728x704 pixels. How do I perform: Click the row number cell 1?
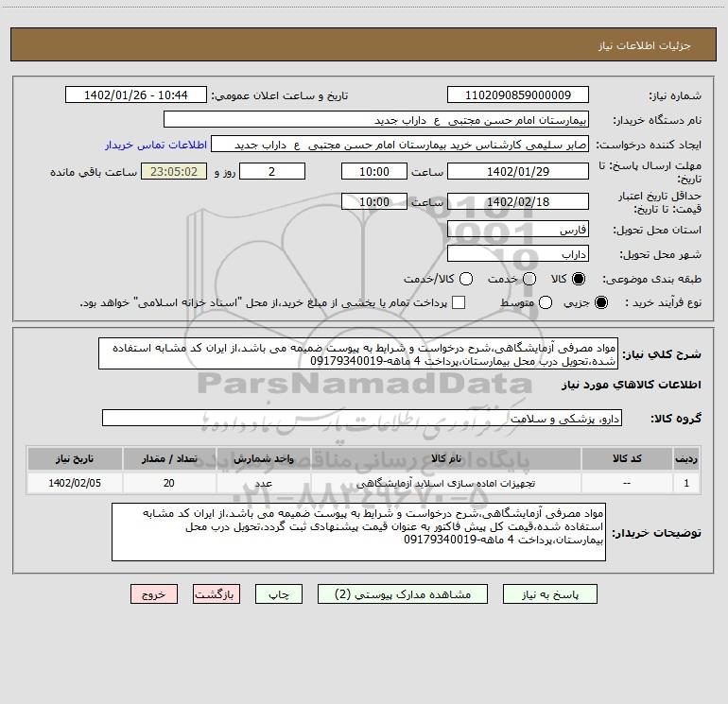[686, 483]
